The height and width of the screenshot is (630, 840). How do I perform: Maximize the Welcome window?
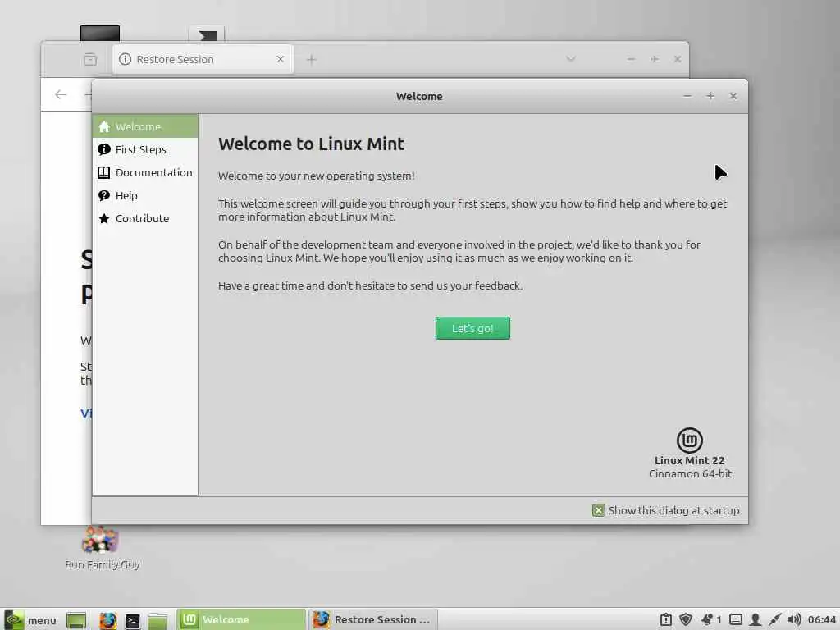pos(710,96)
